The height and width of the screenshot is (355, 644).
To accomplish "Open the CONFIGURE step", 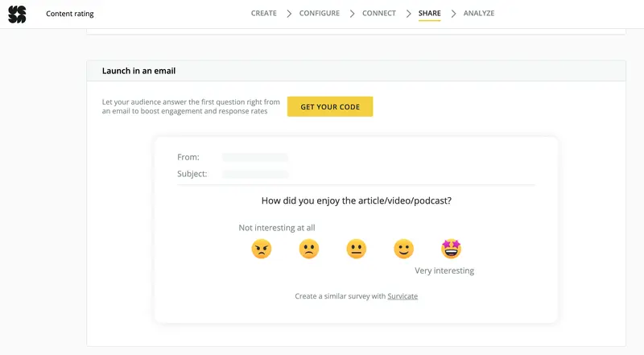I will click(x=319, y=13).
